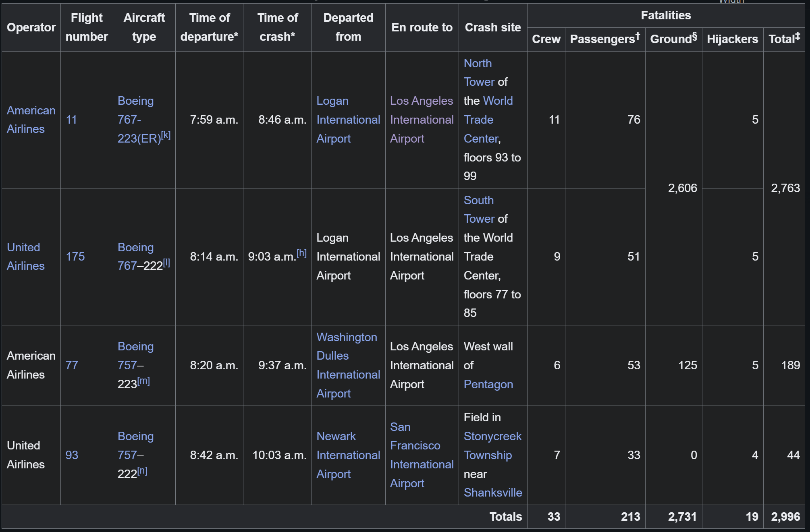Open the Boeing 757 link in Flight 77 row
Screen dimensions: 810x532
(135, 356)
